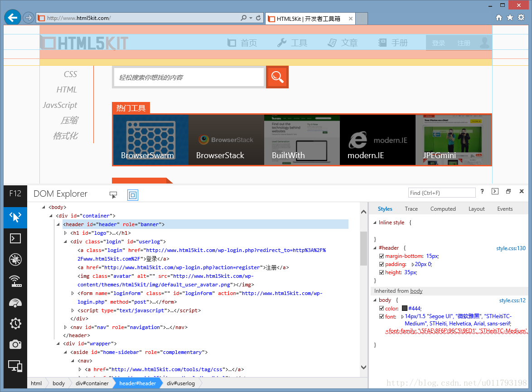The height and width of the screenshot is (392, 532).
Task: Toggle the display box highlights icon
Action: [133, 195]
